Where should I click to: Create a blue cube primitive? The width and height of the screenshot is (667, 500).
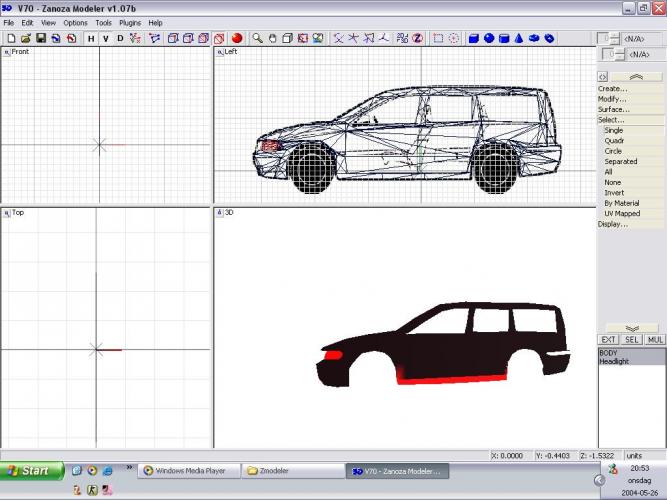(x=474, y=38)
